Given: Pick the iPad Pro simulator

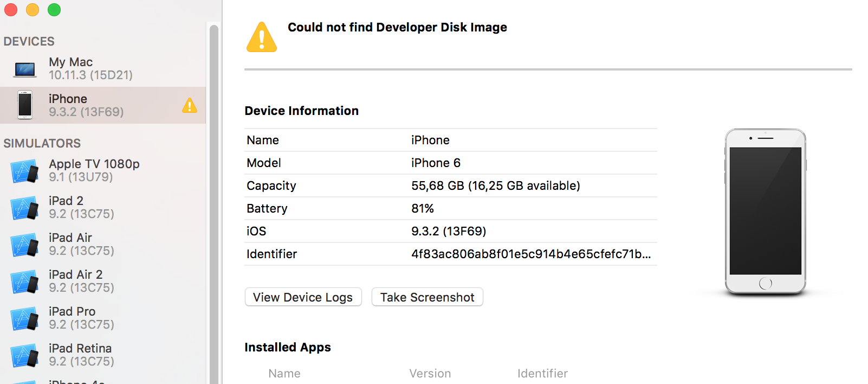Looking at the screenshot, I should [x=103, y=318].
